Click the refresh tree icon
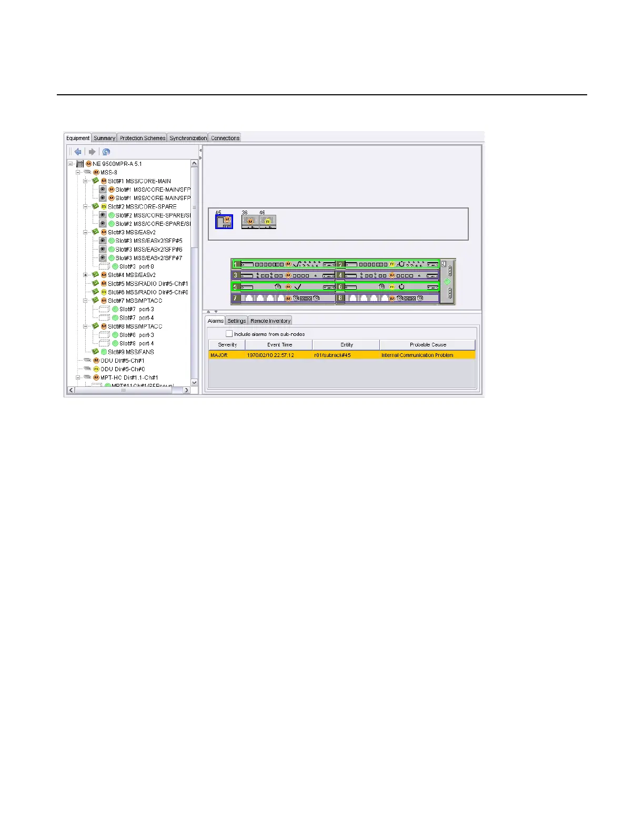The height and width of the screenshot is (834, 644). click(106, 152)
